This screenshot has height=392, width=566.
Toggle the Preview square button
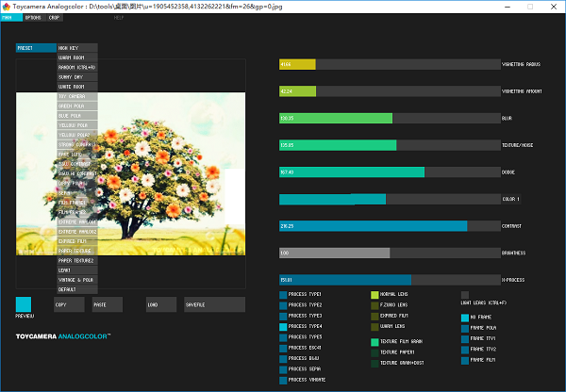click(x=24, y=303)
